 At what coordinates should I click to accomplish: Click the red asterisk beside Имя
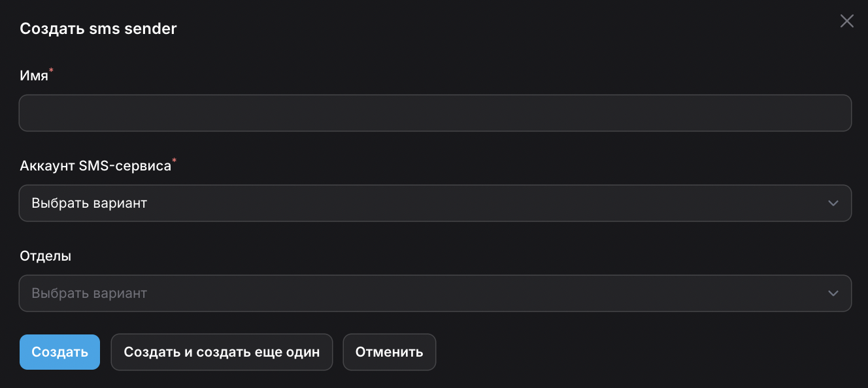52,70
